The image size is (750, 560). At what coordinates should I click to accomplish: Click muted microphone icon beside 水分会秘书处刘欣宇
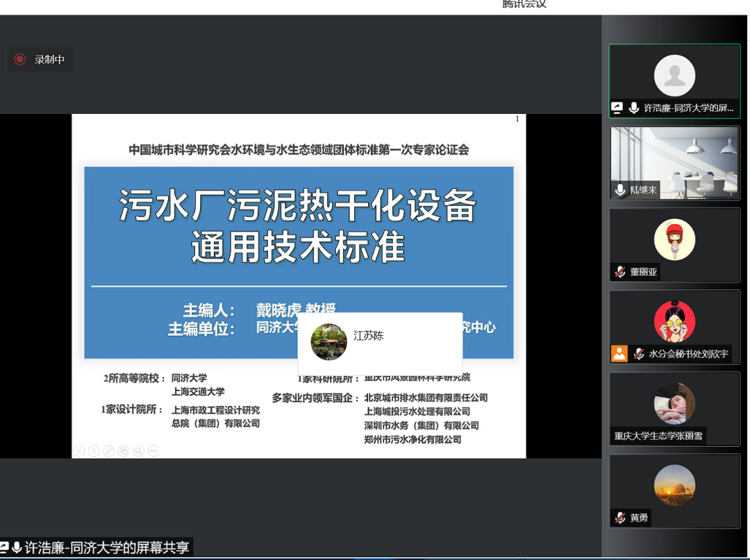click(639, 354)
